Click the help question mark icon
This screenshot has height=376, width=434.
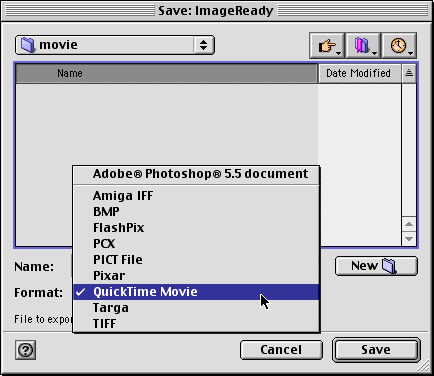pos(26,350)
